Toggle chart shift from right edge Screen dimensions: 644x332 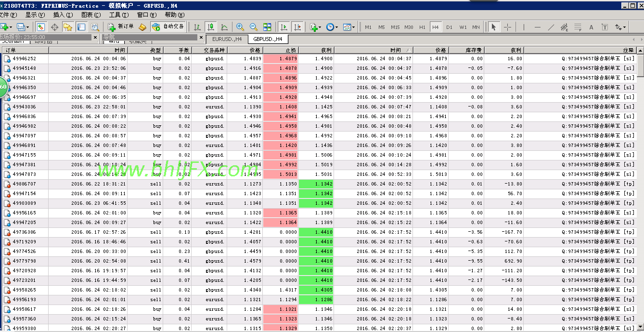pyautogui.click(x=297, y=27)
